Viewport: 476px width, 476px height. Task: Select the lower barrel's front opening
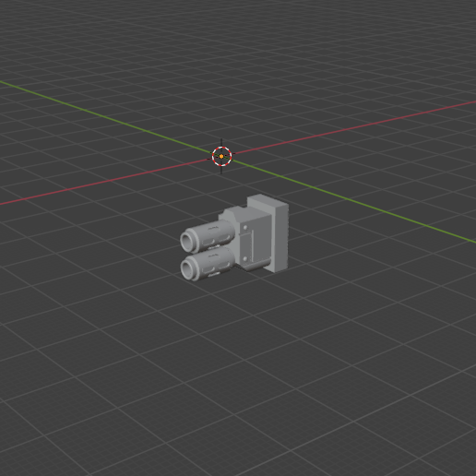click(x=187, y=269)
